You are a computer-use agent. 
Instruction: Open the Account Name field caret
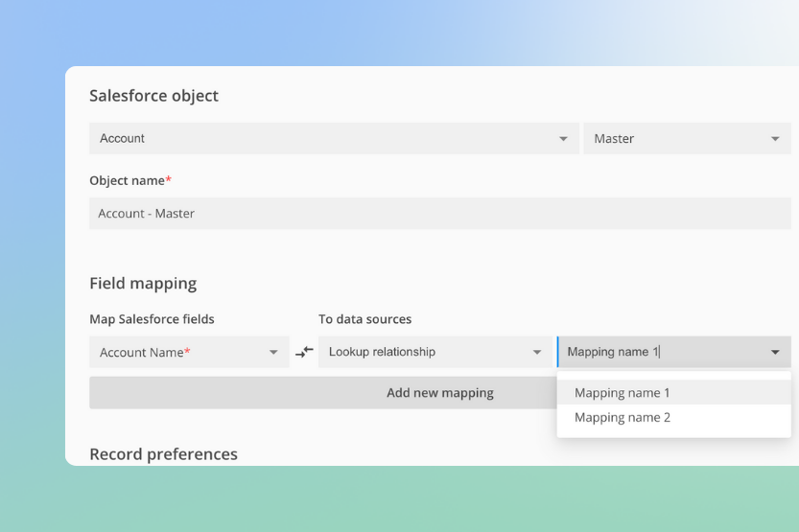point(273,353)
